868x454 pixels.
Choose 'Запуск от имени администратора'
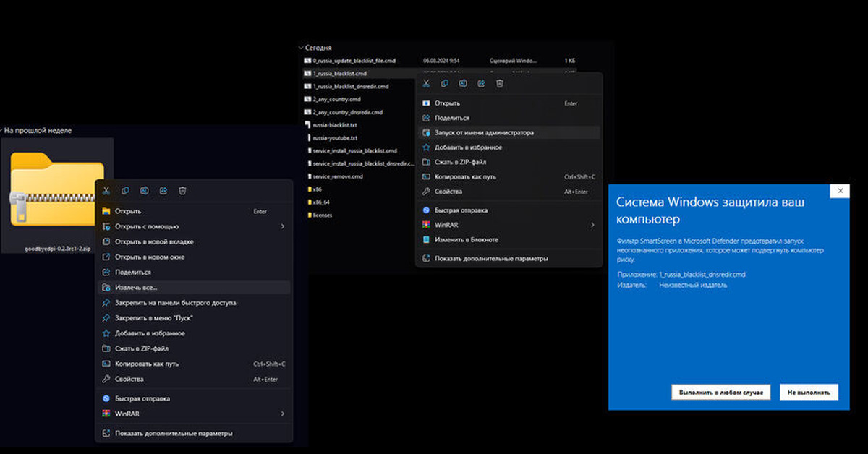483,133
